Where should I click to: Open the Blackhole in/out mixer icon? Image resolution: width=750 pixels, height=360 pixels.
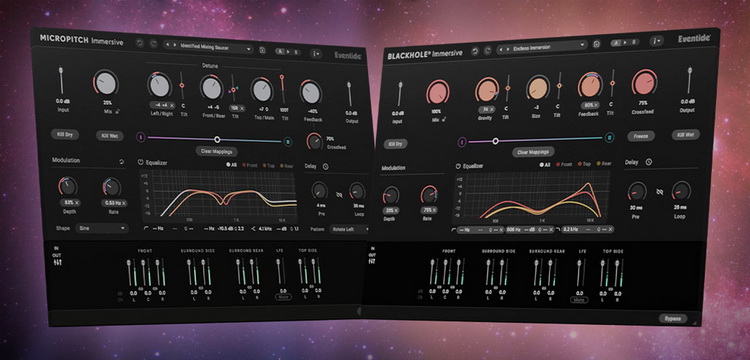[372, 261]
